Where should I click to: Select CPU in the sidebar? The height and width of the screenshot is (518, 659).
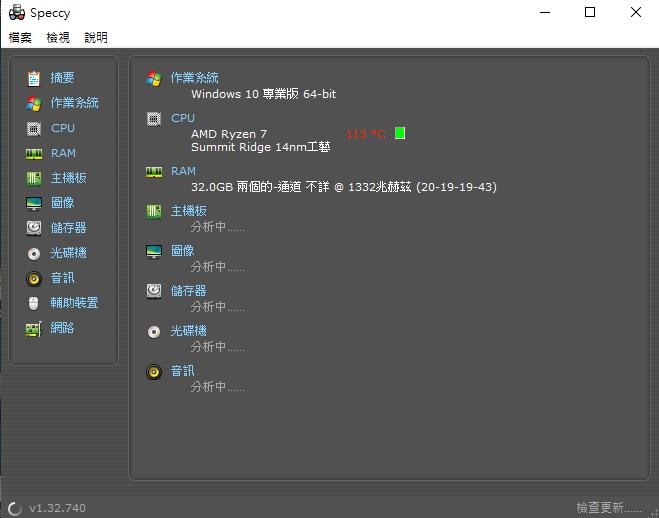[x=63, y=128]
